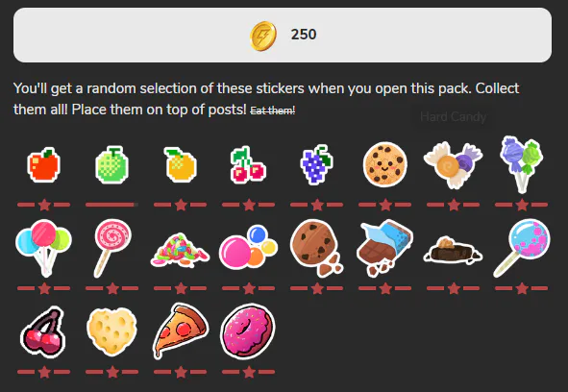Select the pink swirl lollipop sticker

111,248
